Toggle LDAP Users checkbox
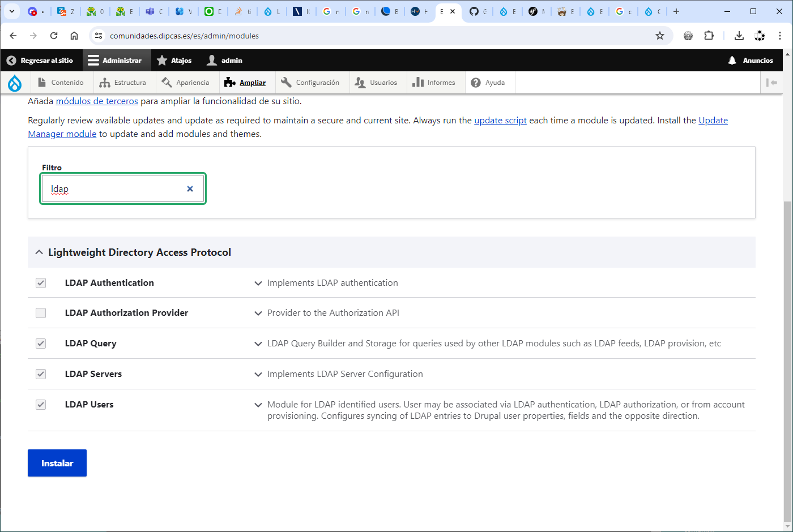This screenshot has height=532, width=793. [41, 405]
